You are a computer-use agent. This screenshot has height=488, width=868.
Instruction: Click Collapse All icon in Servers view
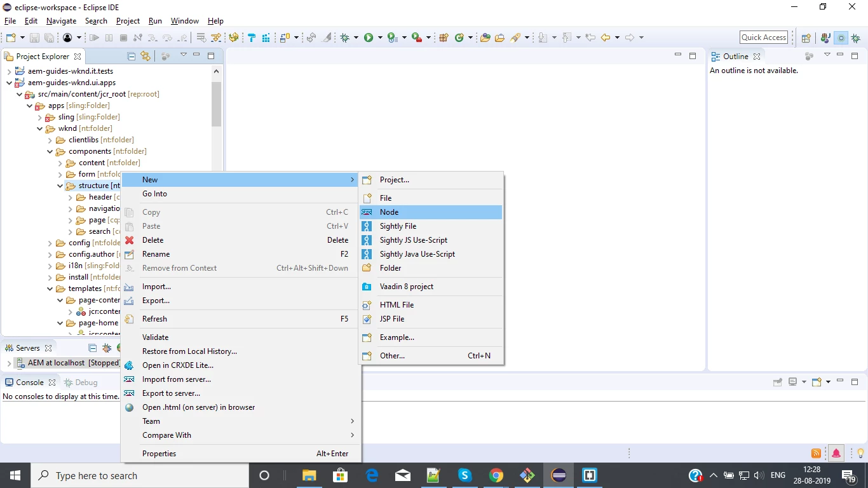92,348
